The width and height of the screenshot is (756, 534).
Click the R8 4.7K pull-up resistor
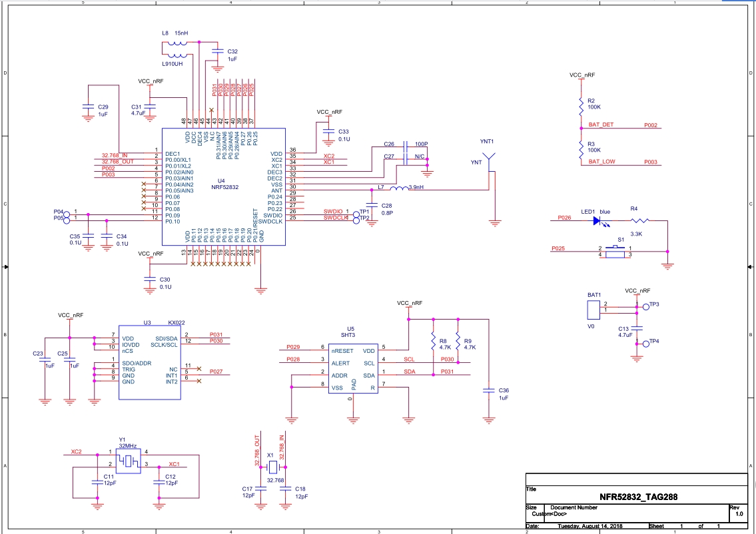click(x=433, y=340)
